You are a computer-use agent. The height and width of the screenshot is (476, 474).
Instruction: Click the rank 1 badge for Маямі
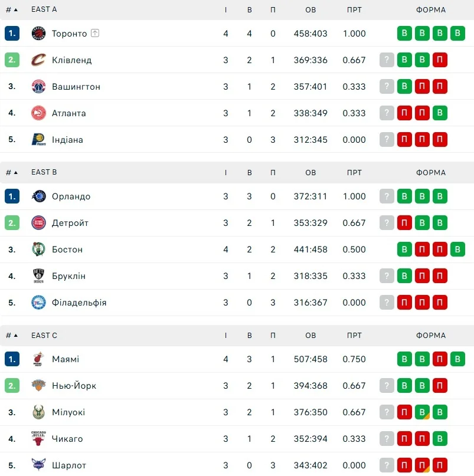coord(12,359)
